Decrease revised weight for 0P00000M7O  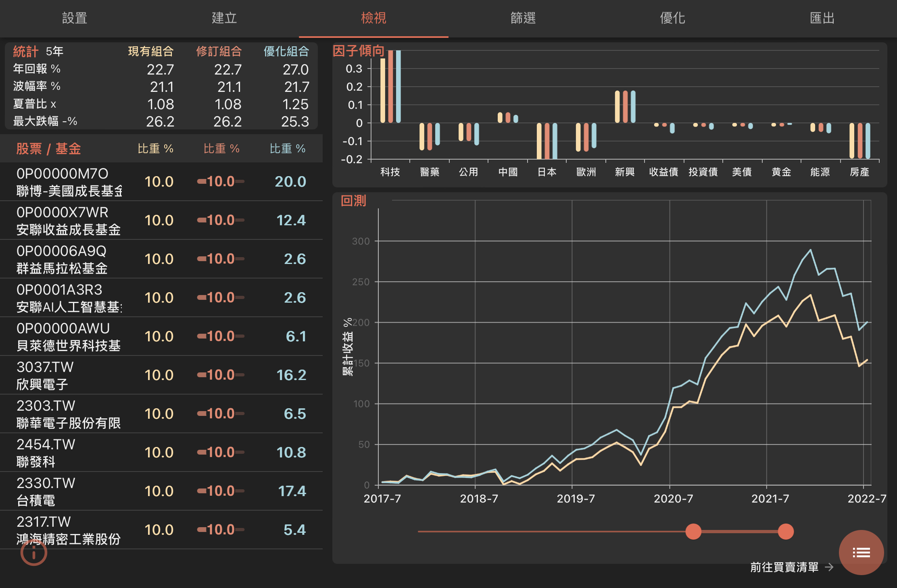201,181
